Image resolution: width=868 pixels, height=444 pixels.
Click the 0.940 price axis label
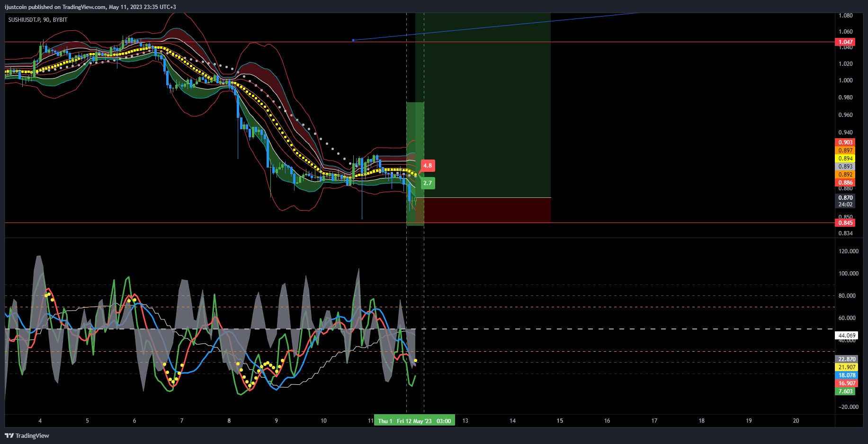[x=846, y=133]
